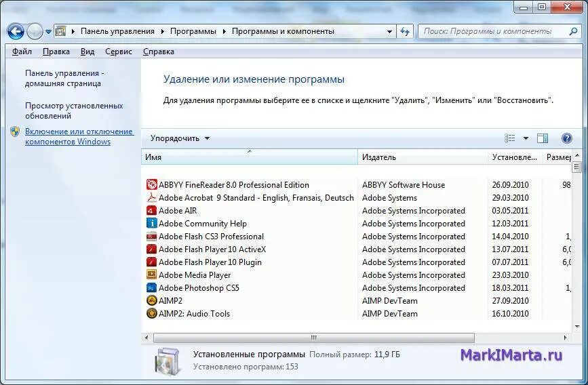Expand the arrow after 'Панель управления' breadcrumb
The image size is (588, 385).
(162, 31)
